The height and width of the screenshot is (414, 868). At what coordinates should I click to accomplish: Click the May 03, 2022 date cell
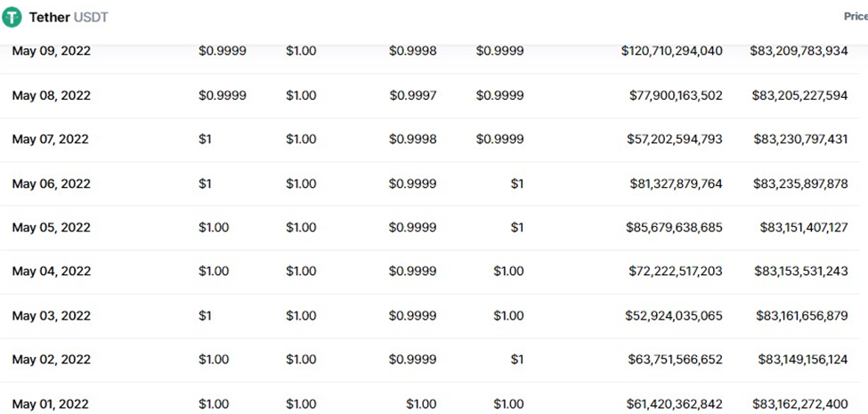(51, 316)
